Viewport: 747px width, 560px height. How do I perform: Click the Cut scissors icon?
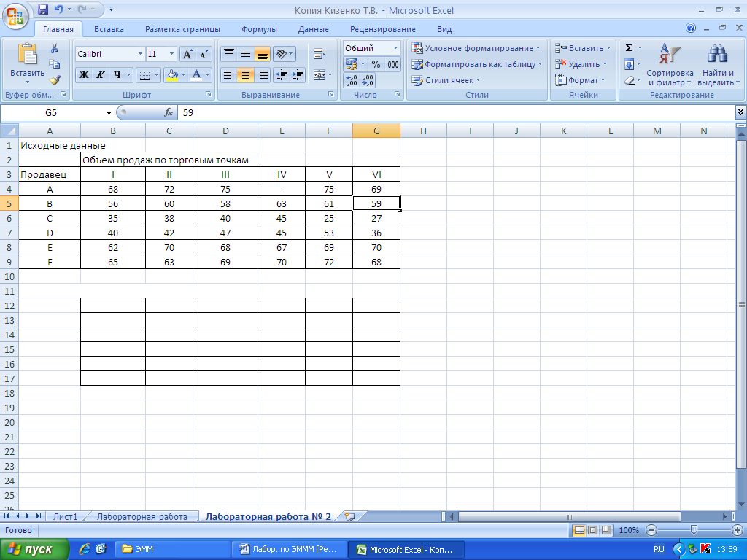click(54, 48)
